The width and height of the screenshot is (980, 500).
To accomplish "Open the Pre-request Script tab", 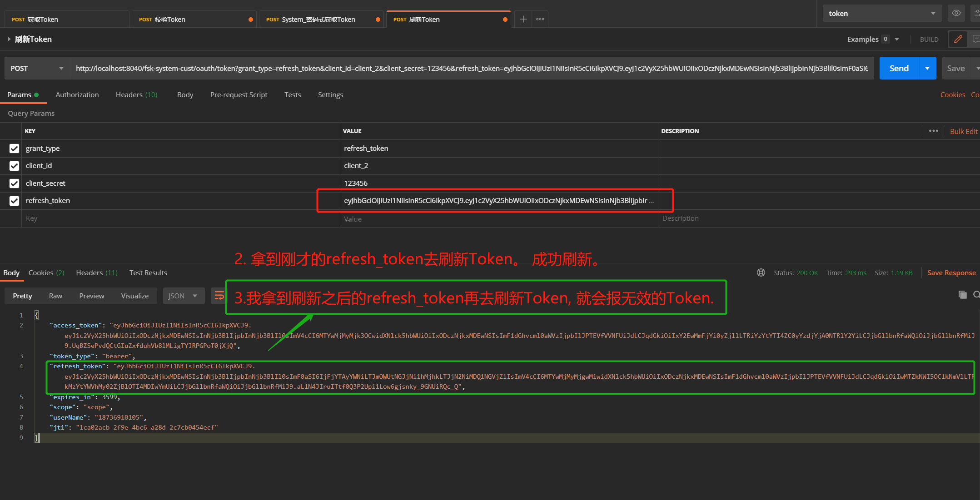I will pos(239,94).
